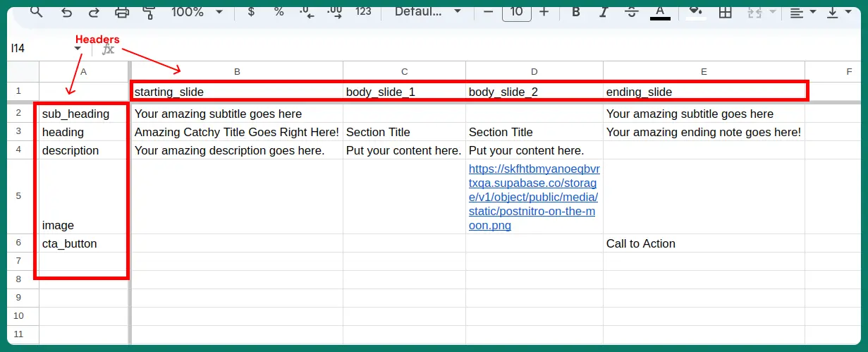This screenshot has height=352, width=868.
Task: Select the sub_heading cell
Action: click(84, 114)
